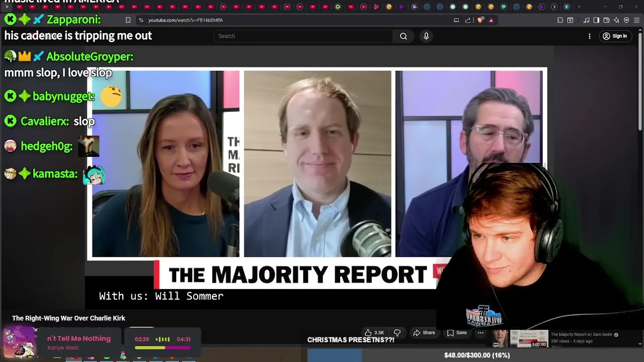Open YouTube settings three-dot menu

tap(590, 36)
